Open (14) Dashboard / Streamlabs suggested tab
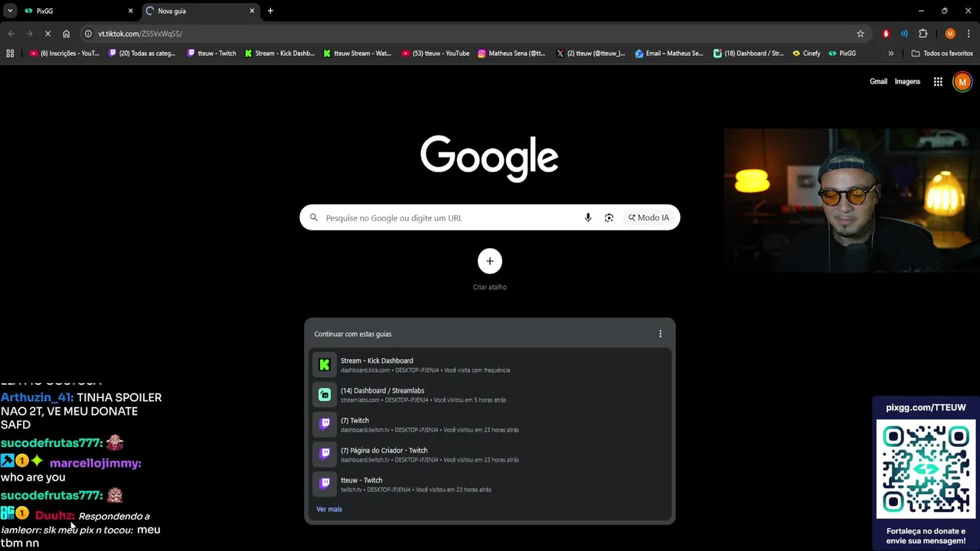Viewport: 980px width, 551px height. point(490,395)
